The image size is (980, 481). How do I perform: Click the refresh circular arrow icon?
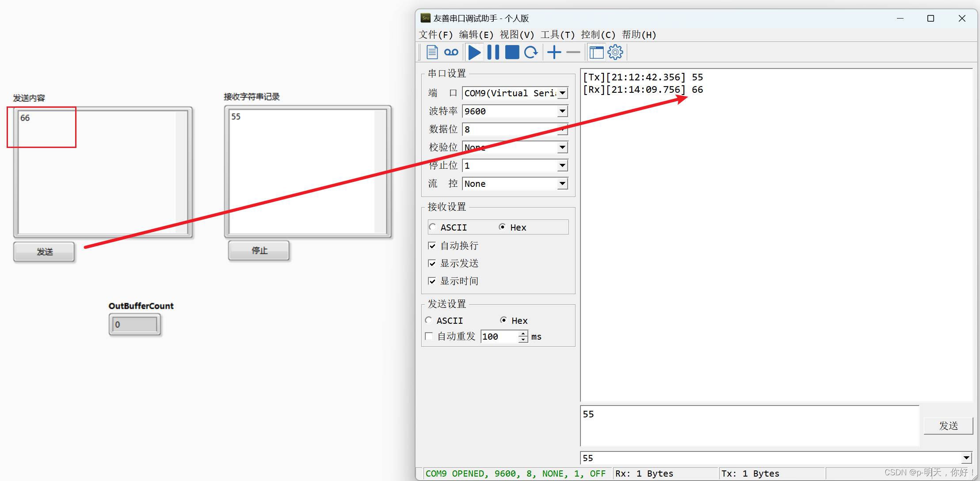click(x=531, y=52)
